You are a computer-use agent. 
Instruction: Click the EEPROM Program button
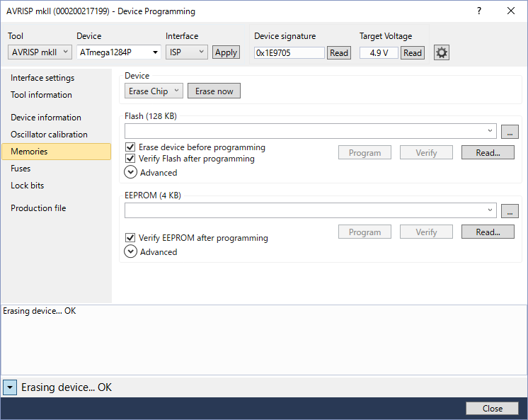click(365, 232)
